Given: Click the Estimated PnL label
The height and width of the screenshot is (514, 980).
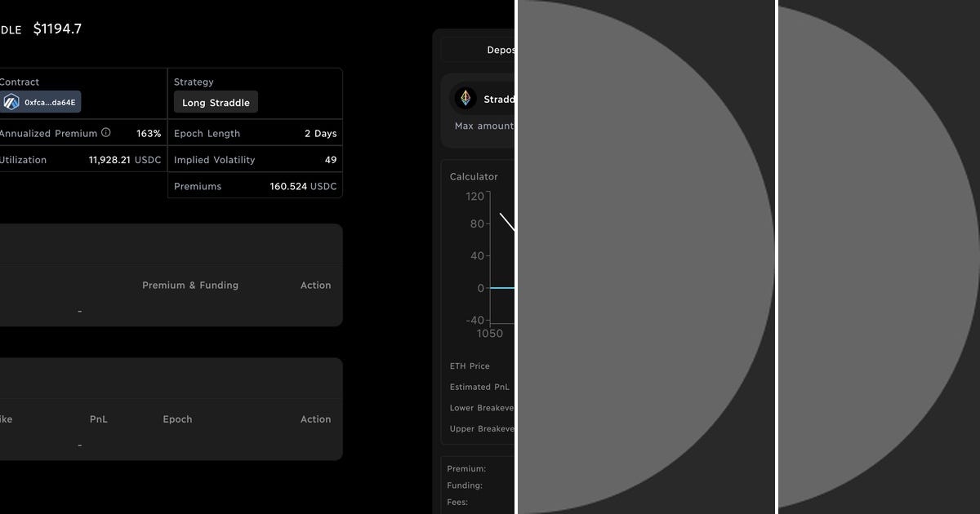Looking at the screenshot, I should (x=479, y=387).
